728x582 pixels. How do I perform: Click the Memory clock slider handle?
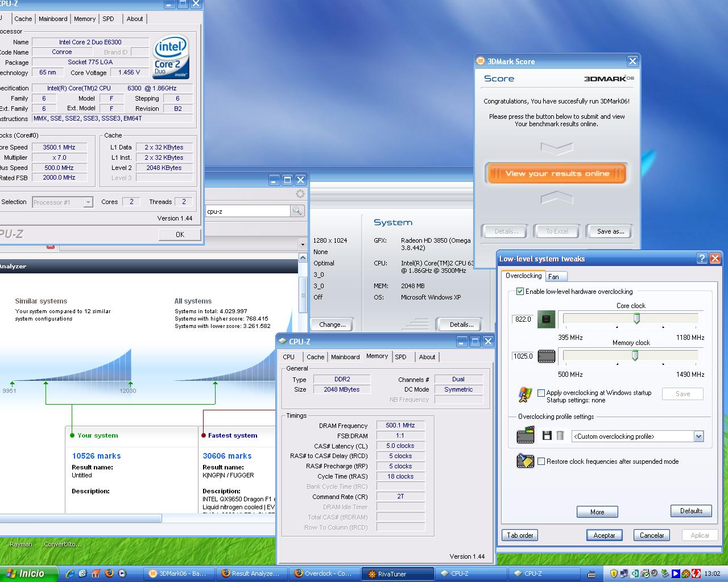coord(635,355)
